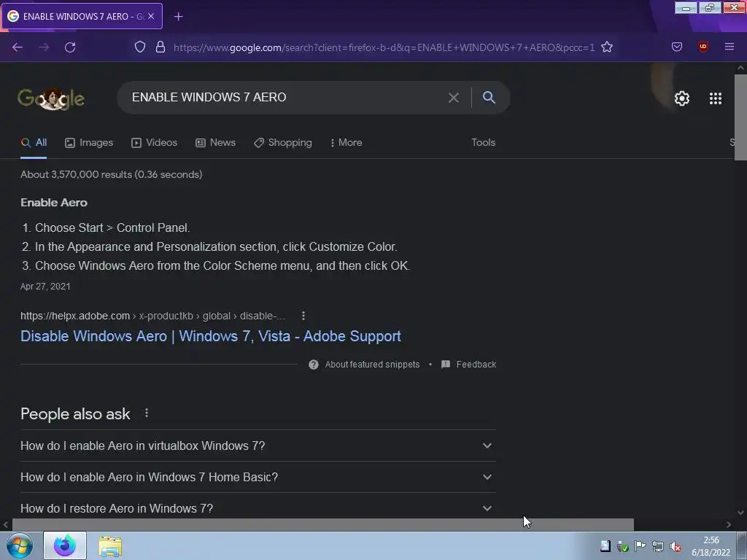Switch to the News search tab
Screen dimensions: 747x560
215,142
